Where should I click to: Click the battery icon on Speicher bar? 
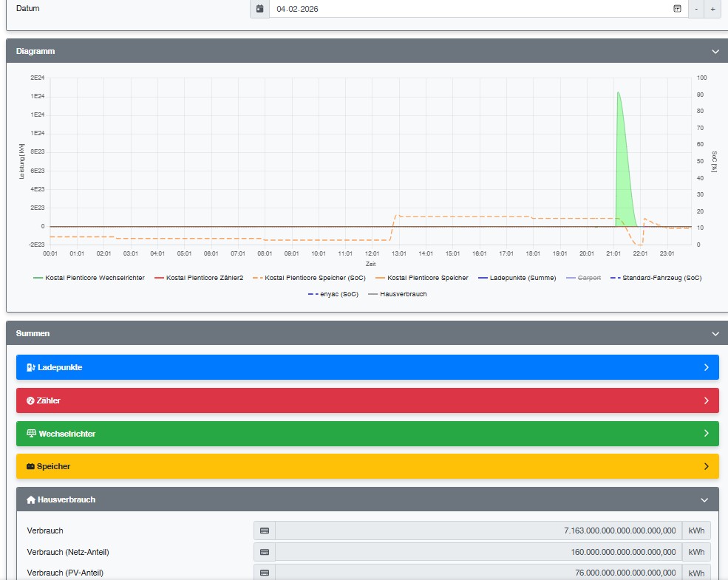pos(31,467)
